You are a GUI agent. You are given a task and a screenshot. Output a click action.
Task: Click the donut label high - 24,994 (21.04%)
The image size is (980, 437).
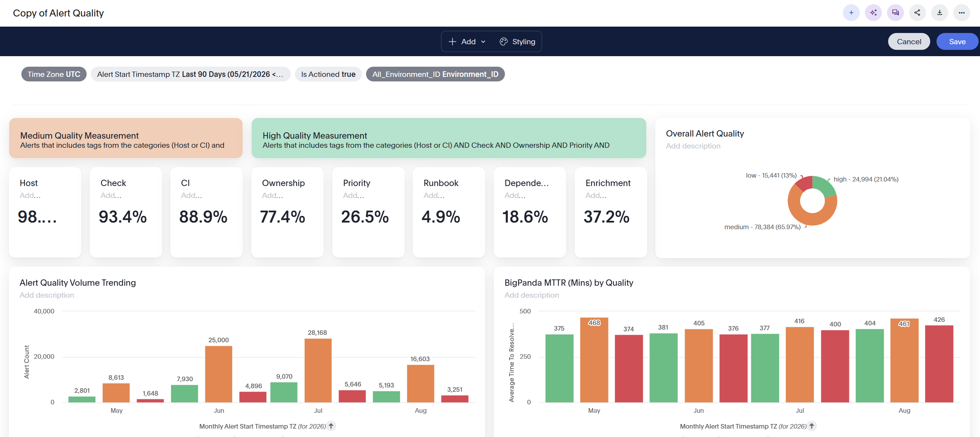point(866,179)
